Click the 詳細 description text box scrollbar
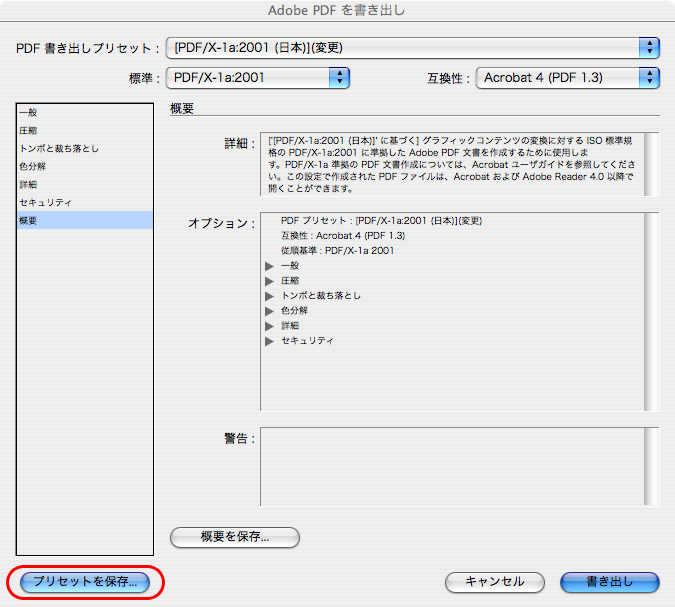The height and width of the screenshot is (607, 675). tap(651, 164)
